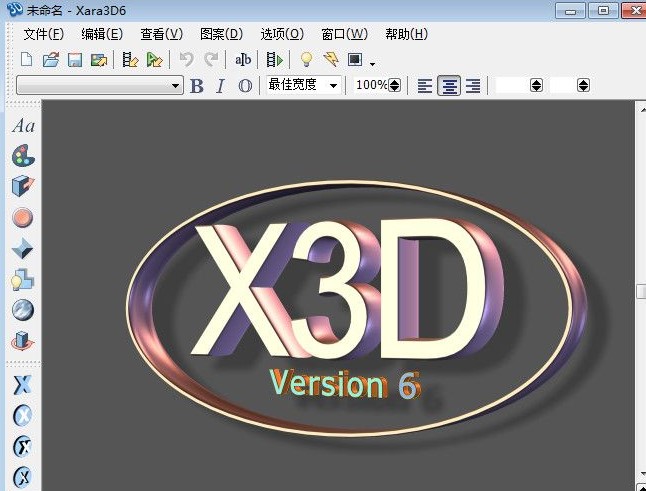Click the first empty spacing input field
This screenshot has width=646, height=491.
[x=513, y=85]
